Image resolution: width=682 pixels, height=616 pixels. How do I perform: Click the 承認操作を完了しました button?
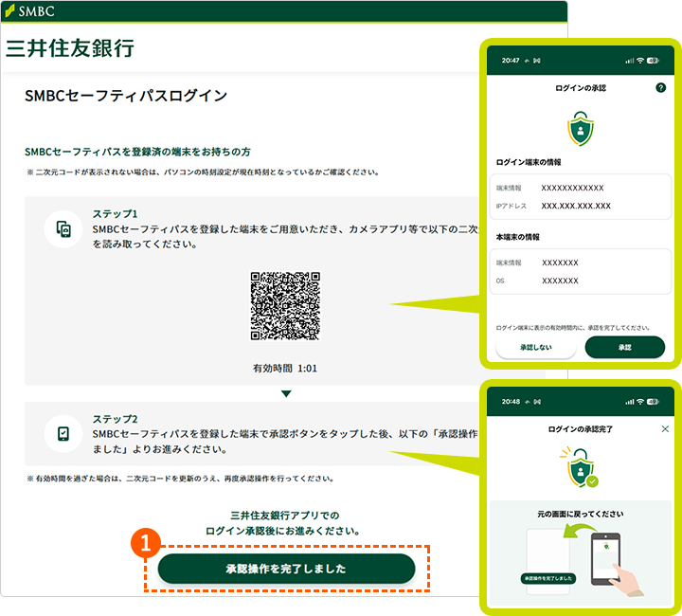tap(286, 569)
